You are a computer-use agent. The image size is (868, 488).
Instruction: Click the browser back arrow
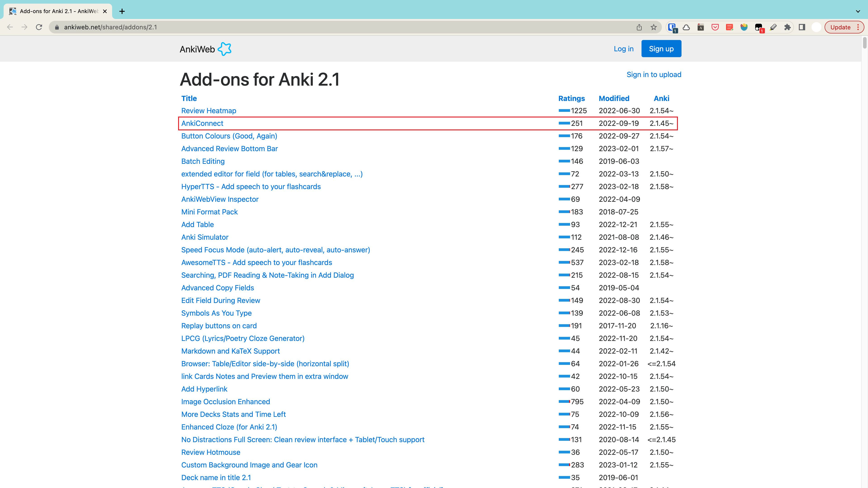[x=10, y=27]
